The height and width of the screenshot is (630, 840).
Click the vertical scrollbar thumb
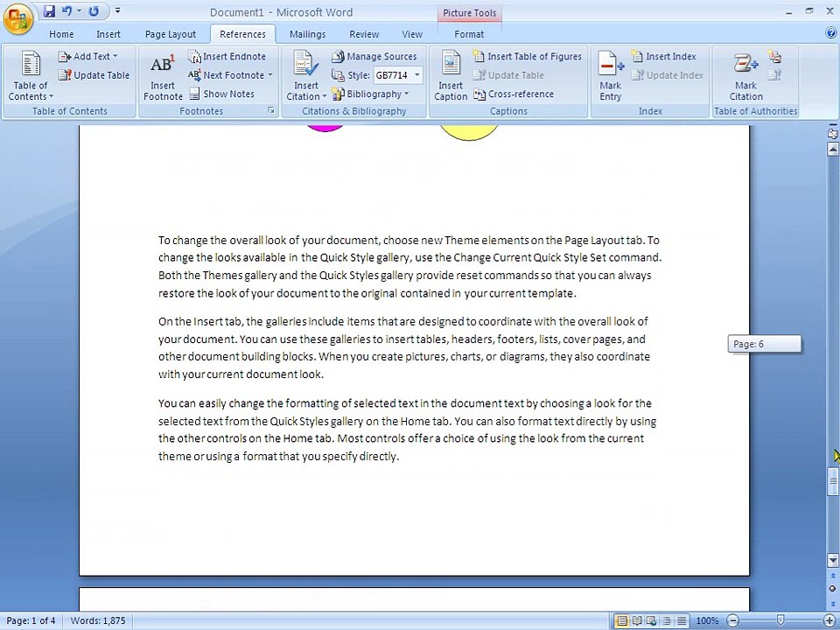point(832,483)
